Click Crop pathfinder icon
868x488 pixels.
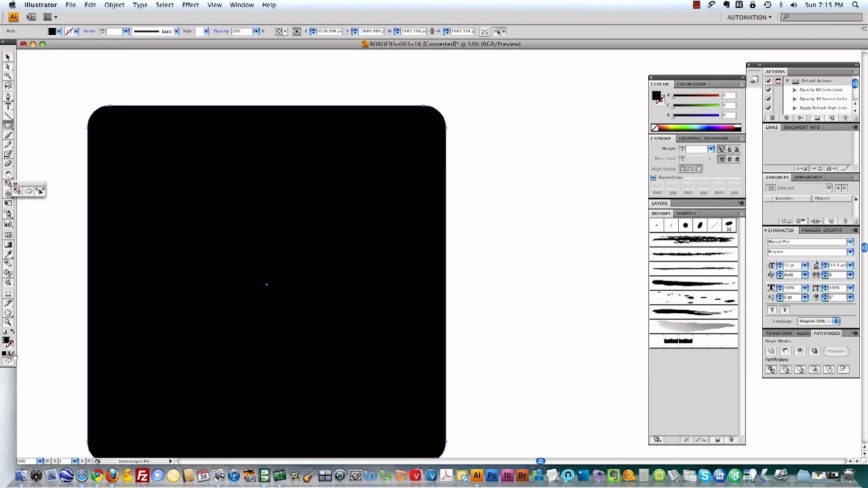[814, 369]
